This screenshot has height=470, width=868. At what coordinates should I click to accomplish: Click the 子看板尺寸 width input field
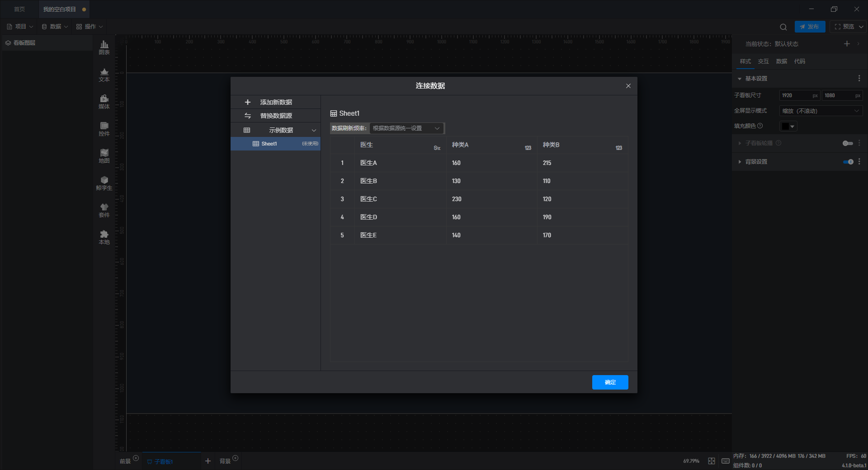click(x=796, y=95)
